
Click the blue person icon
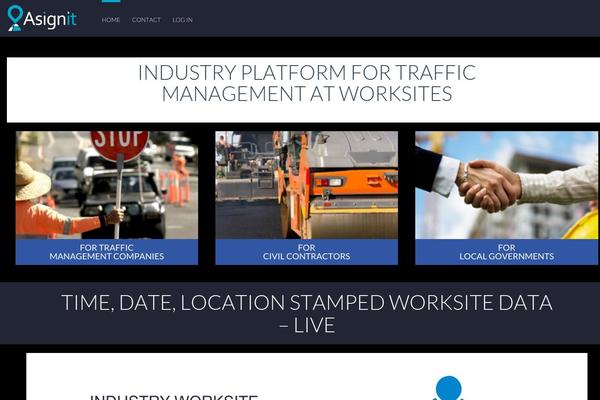point(448,388)
